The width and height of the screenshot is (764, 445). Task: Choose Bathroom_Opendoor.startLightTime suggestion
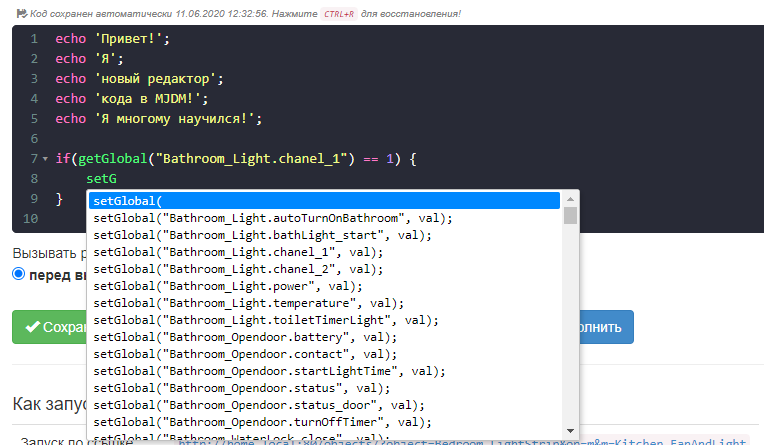click(x=324, y=371)
